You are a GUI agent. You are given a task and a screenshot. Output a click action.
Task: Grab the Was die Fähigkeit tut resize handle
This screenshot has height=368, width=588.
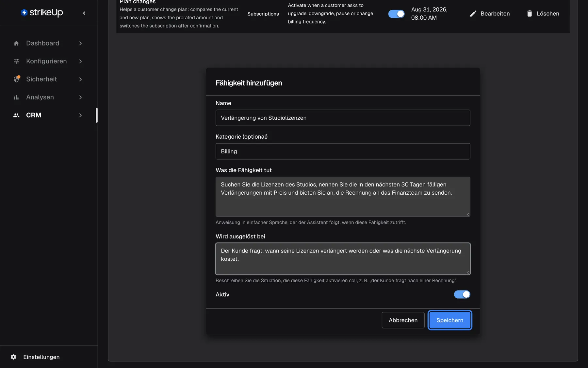[468, 214]
